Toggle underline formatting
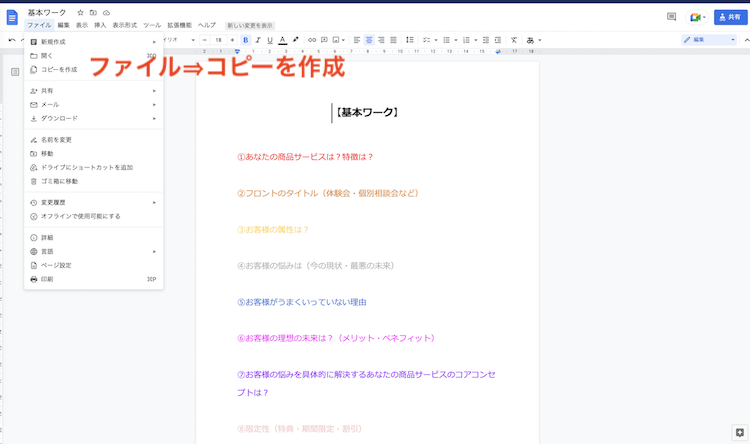Viewport: 750px width, 444px height. click(x=269, y=40)
